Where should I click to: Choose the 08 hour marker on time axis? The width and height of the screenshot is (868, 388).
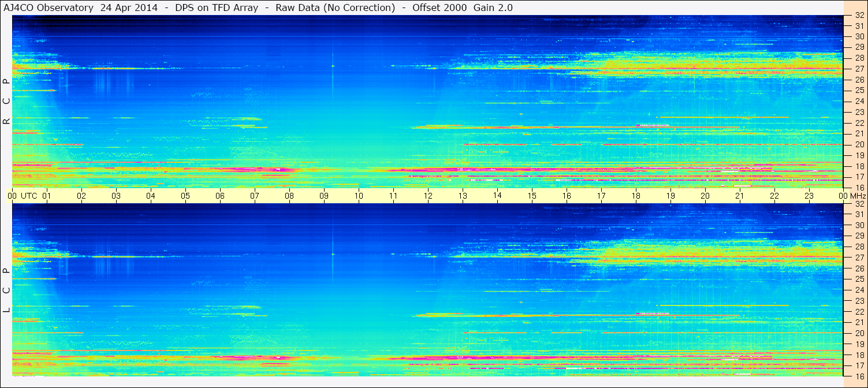tap(289, 196)
